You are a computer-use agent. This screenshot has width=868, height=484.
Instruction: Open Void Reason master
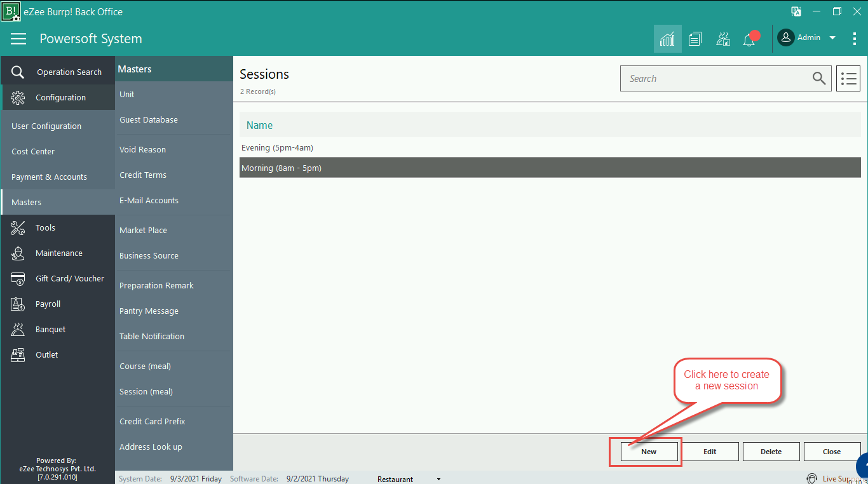143,150
